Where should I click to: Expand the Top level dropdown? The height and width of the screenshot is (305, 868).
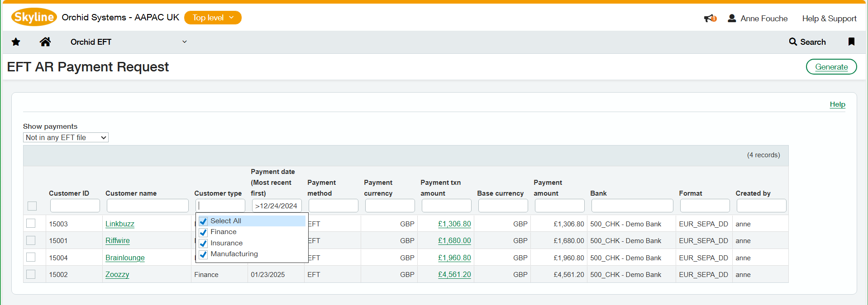[213, 18]
